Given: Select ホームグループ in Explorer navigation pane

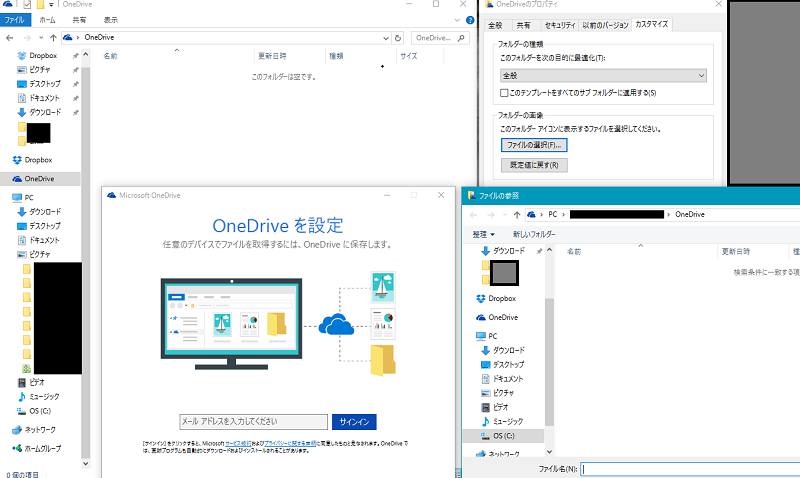Looking at the screenshot, I should click(42, 448).
